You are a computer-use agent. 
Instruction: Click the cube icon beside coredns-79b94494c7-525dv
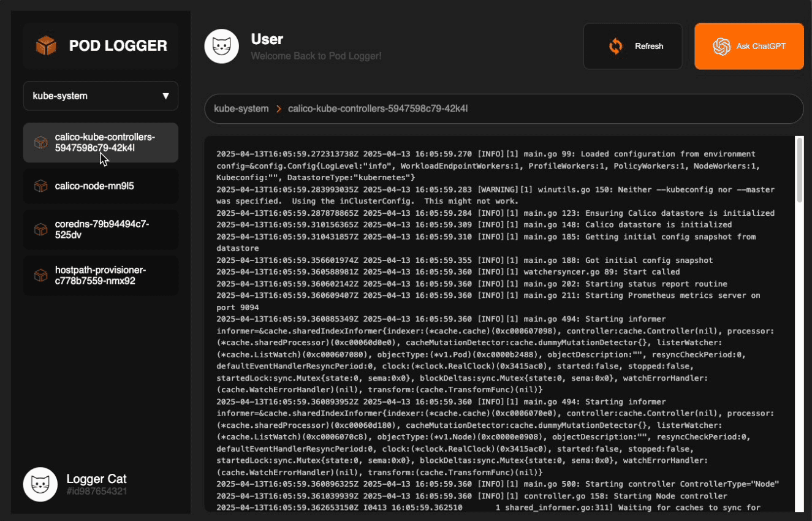coord(40,229)
